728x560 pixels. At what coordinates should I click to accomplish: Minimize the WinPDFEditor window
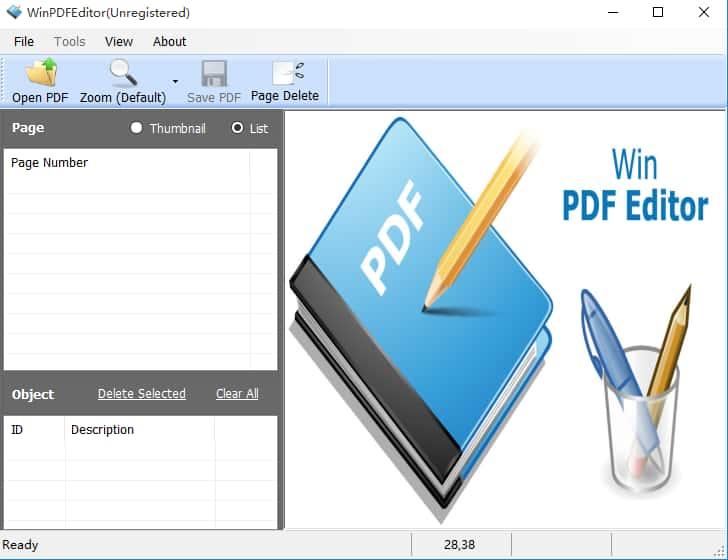pos(613,13)
